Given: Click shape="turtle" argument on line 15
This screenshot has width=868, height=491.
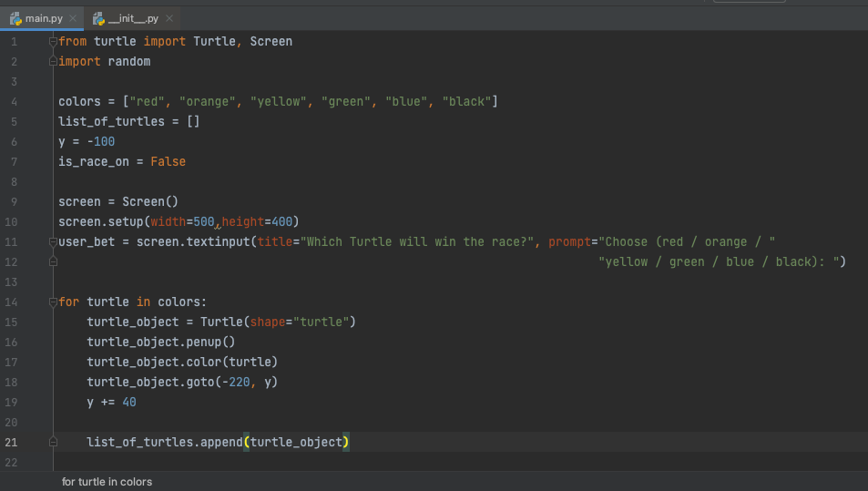Looking at the screenshot, I should tap(300, 322).
